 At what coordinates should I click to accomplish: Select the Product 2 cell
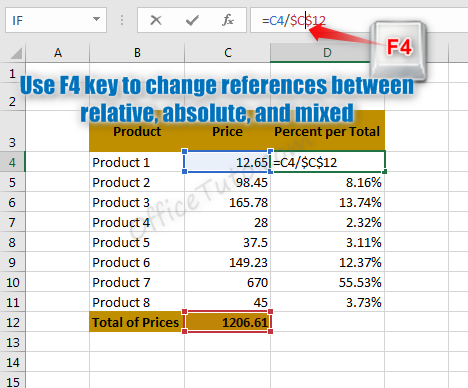pos(137,182)
